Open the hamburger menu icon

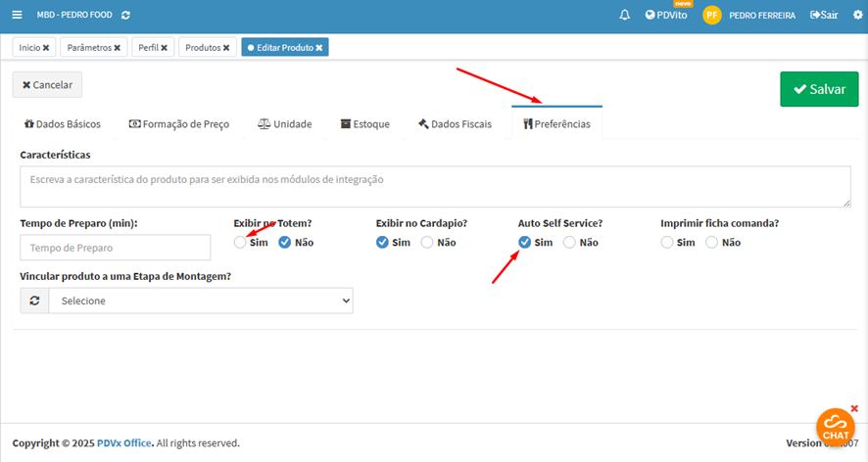pos(18,15)
